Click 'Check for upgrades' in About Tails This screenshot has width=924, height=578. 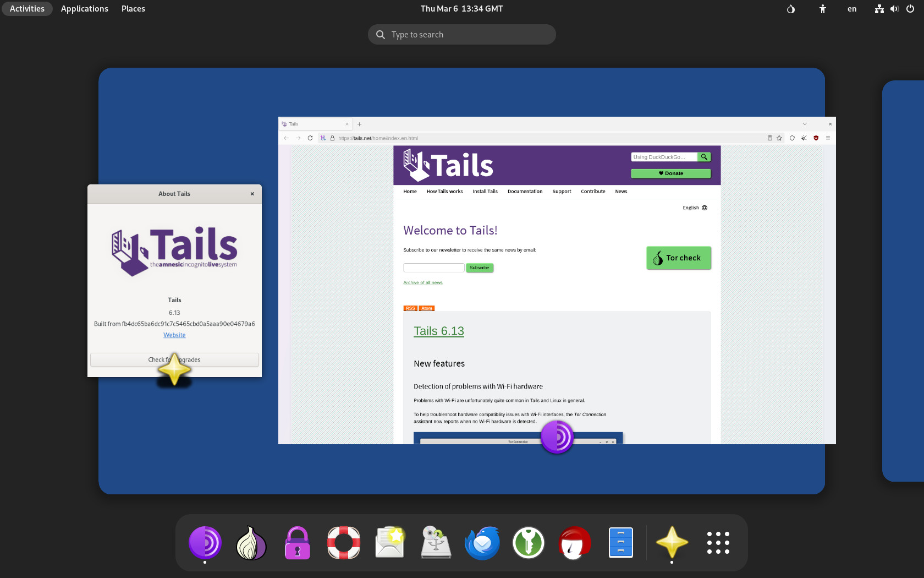click(174, 360)
